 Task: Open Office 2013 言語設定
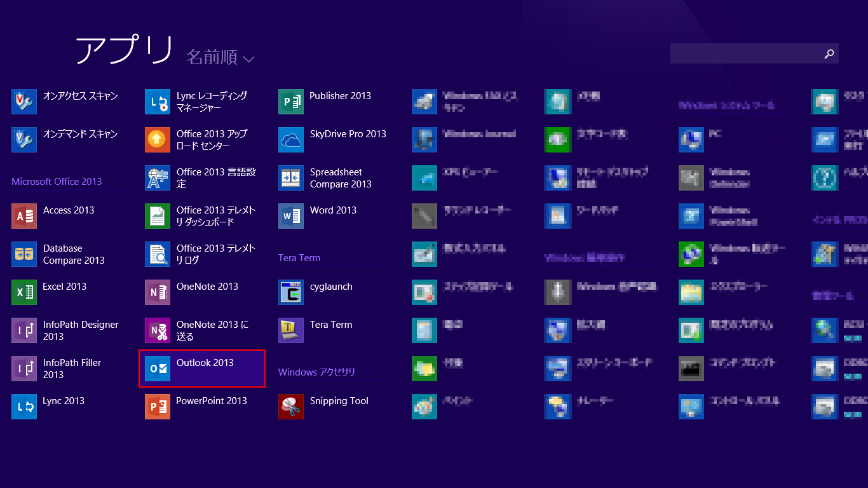[203, 178]
